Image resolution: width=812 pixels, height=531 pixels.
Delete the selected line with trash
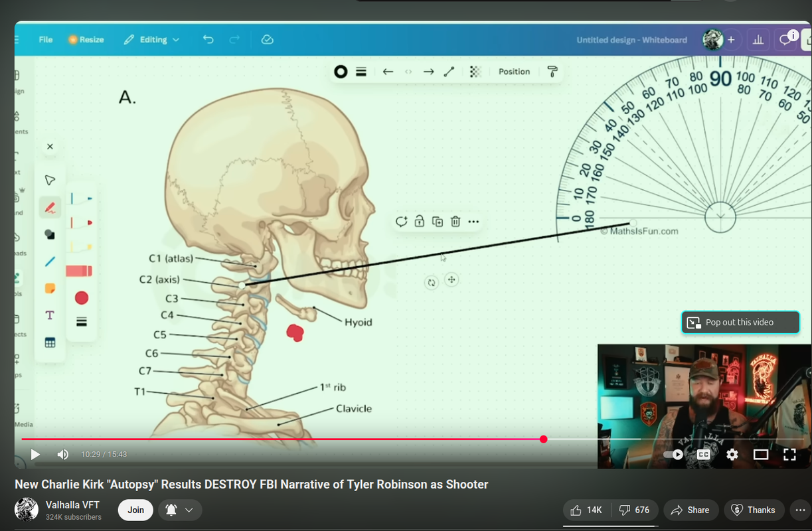[x=455, y=222]
